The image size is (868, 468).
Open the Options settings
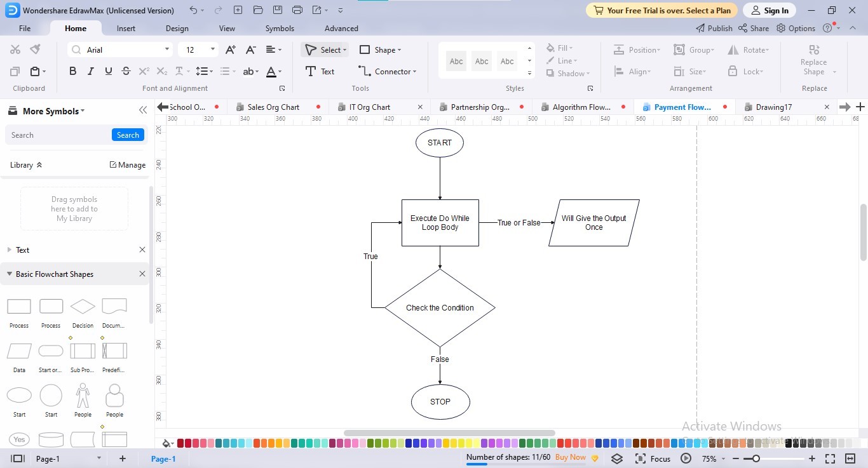point(796,28)
